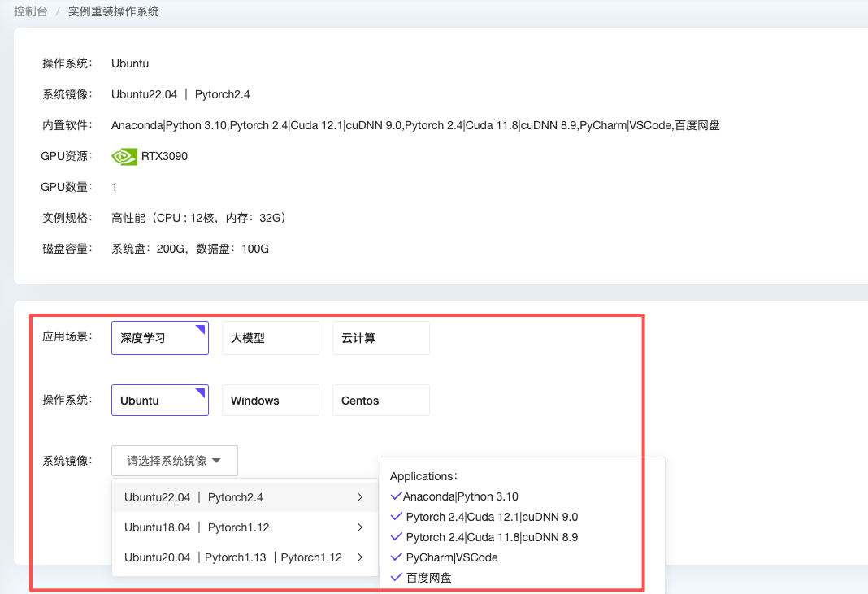Select 云计算 application scenario

(380, 338)
